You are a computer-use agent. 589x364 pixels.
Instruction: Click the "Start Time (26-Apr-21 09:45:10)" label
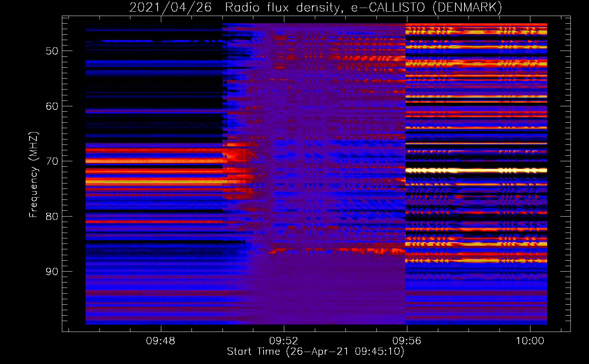coord(316,352)
